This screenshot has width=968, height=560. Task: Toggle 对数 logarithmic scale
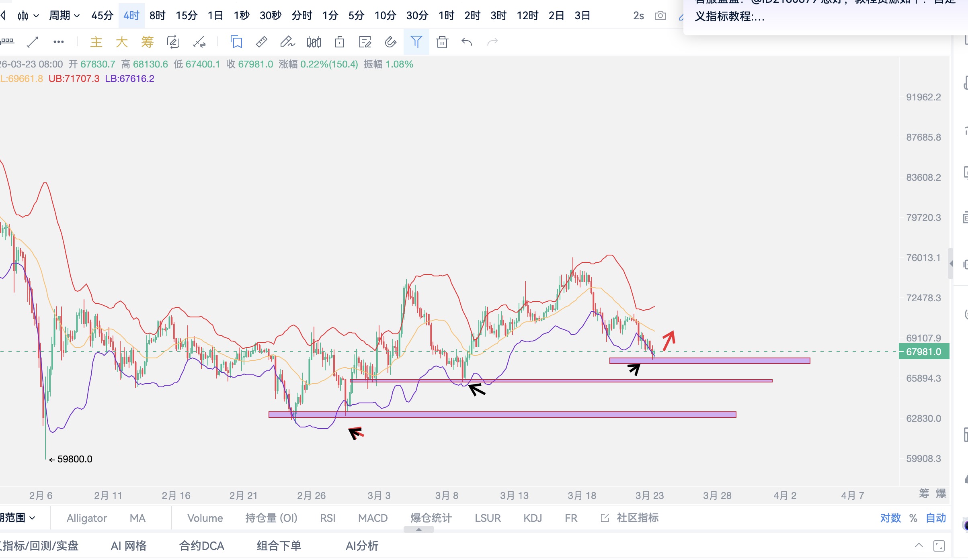click(890, 518)
